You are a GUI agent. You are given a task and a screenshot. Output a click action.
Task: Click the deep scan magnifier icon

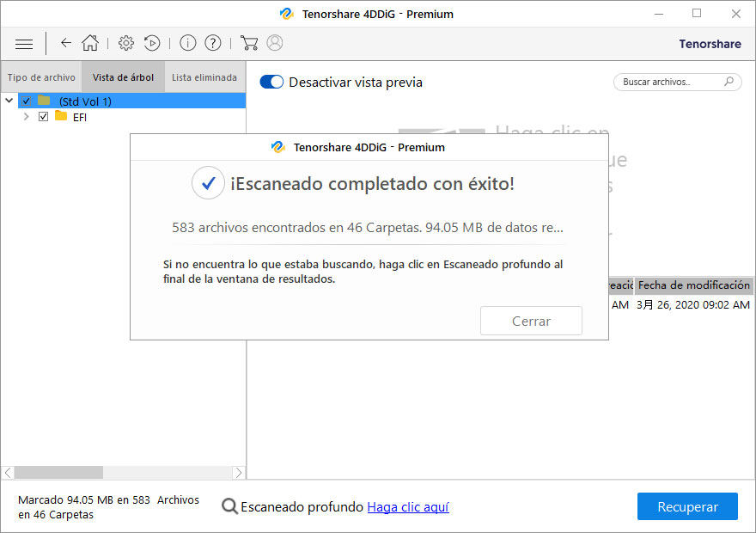[229, 506]
